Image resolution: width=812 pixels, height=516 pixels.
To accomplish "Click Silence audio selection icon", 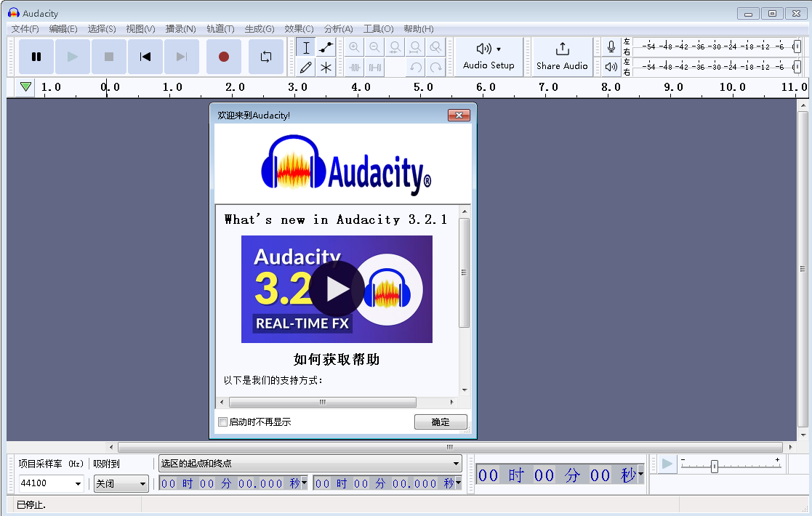I will (x=374, y=68).
